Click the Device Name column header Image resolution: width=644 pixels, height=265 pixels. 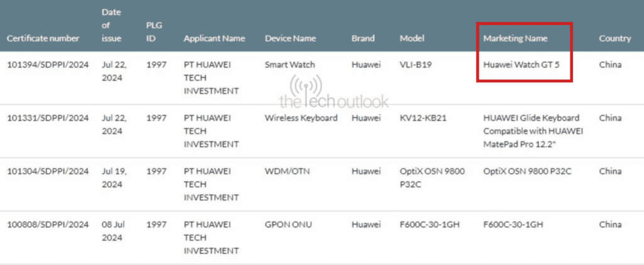tap(291, 38)
